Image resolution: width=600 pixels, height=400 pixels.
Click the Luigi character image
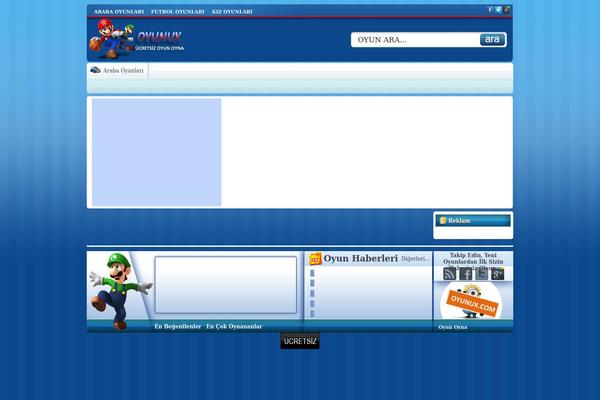pos(119,291)
